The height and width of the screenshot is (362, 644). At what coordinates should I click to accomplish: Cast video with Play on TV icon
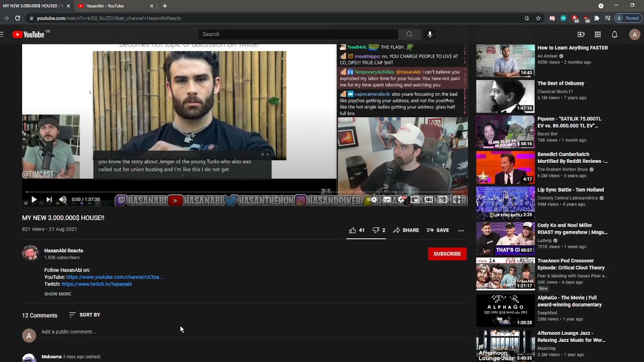pos(443,200)
